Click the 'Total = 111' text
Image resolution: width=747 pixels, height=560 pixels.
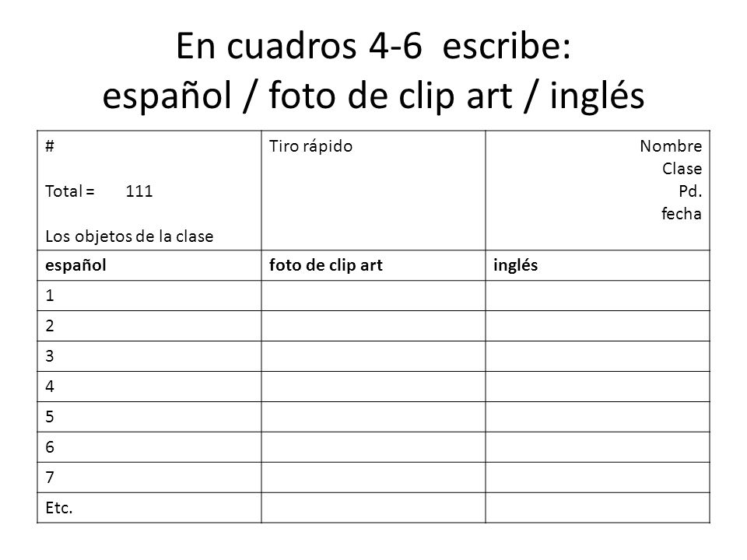tap(99, 191)
